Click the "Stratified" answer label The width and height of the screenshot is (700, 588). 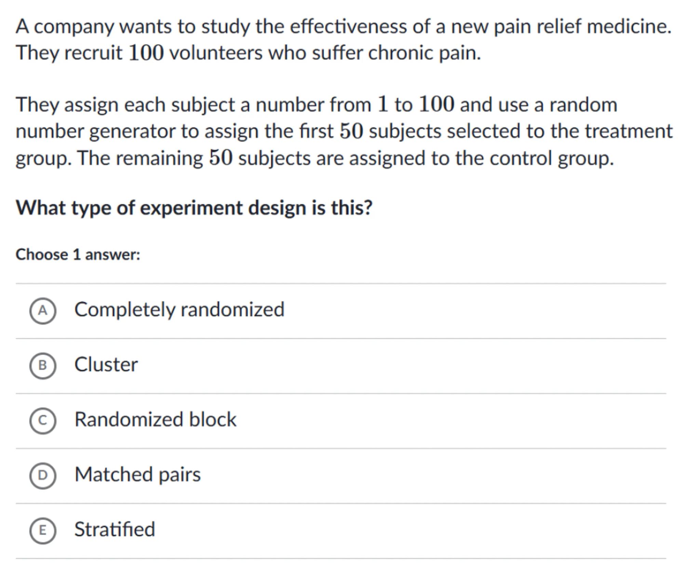click(x=115, y=530)
